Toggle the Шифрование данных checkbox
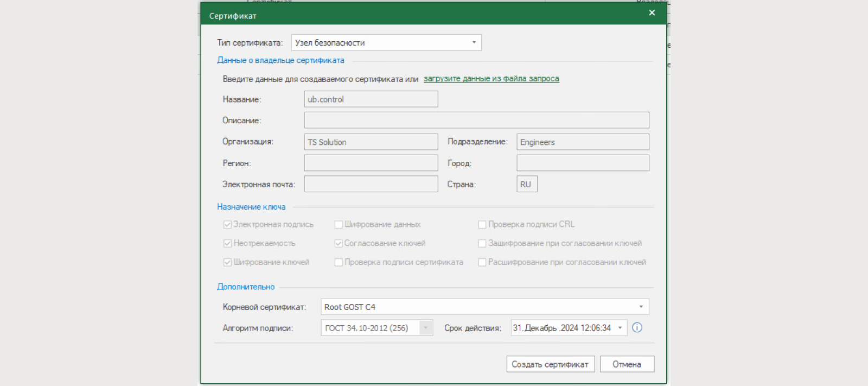 pyautogui.click(x=339, y=224)
